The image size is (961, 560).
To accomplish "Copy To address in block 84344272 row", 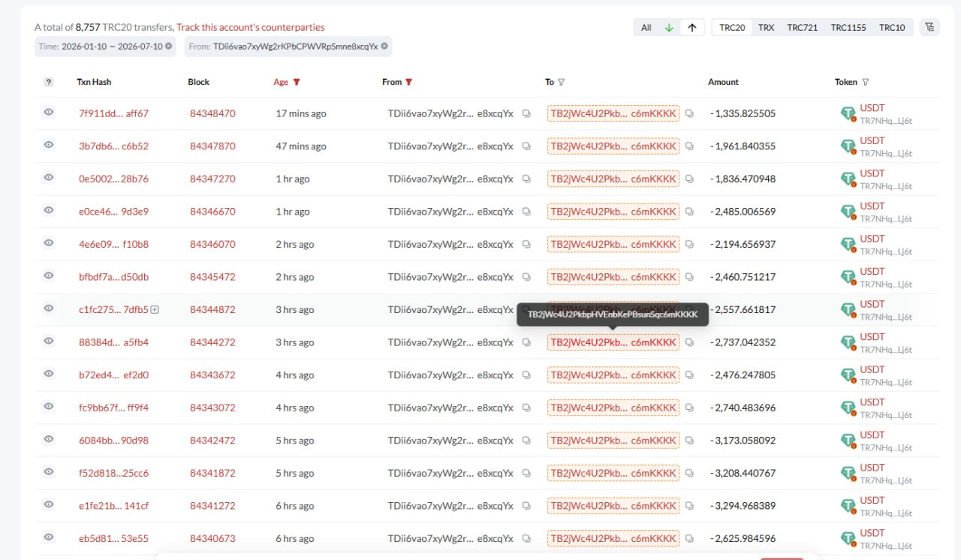I will [689, 342].
